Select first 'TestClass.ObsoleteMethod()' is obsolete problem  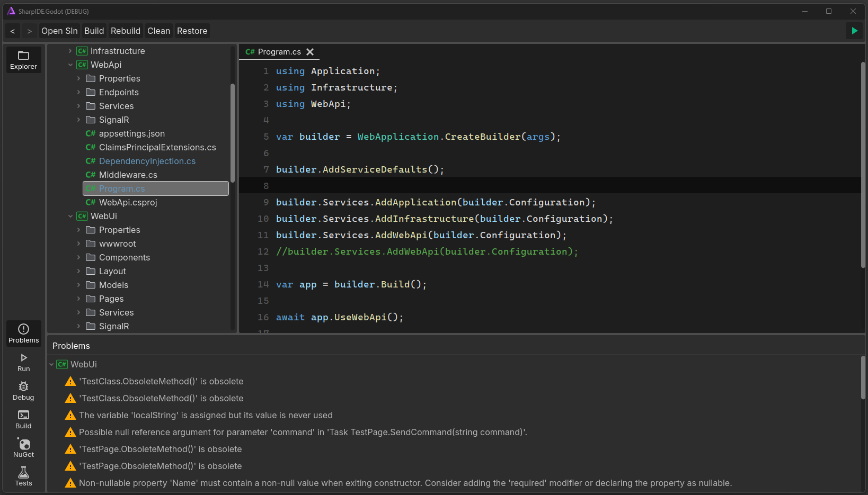click(x=161, y=381)
